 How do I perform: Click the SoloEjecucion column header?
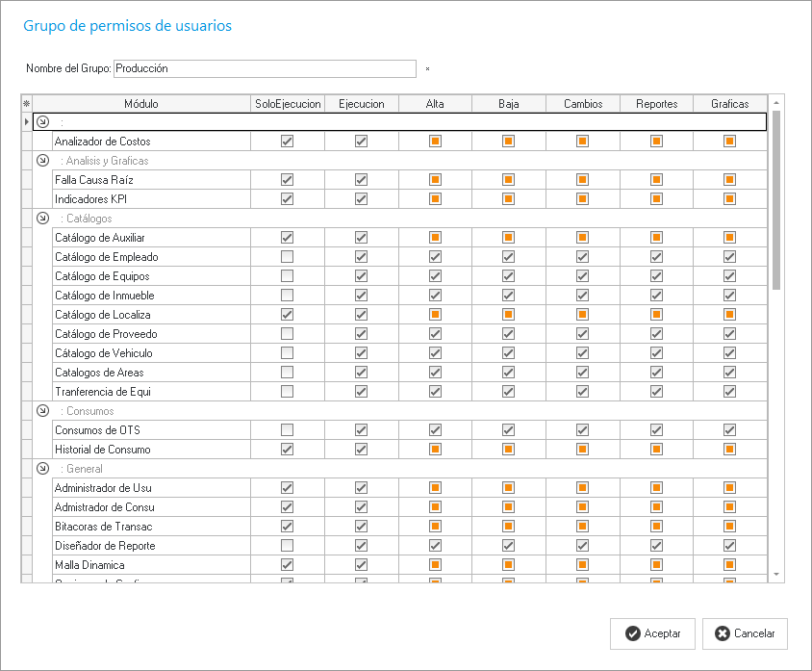(x=287, y=104)
